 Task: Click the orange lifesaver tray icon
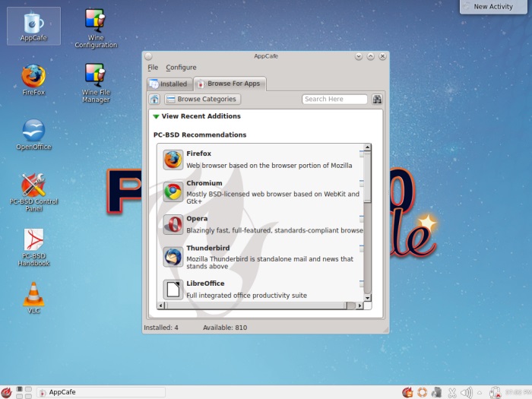tap(422, 393)
